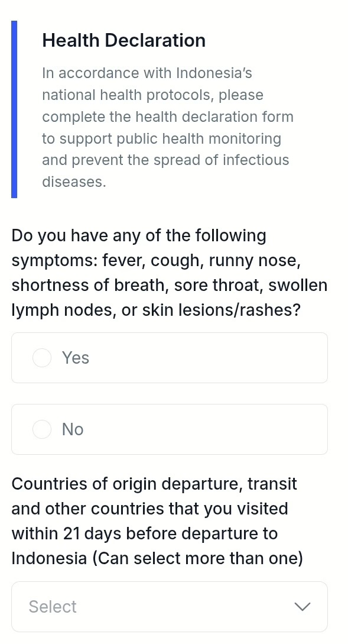Screen dimensions: 348x644
Task: Click the Health Declaration heading
Action: point(124,40)
